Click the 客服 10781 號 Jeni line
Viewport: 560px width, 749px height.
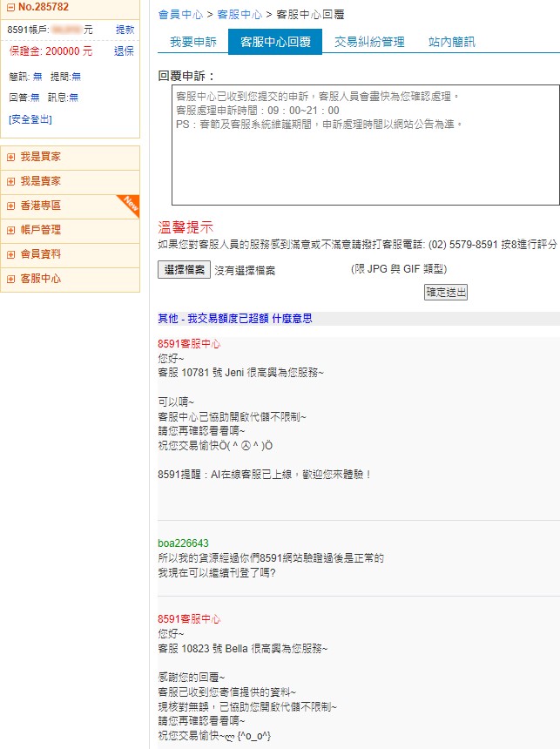(241, 373)
